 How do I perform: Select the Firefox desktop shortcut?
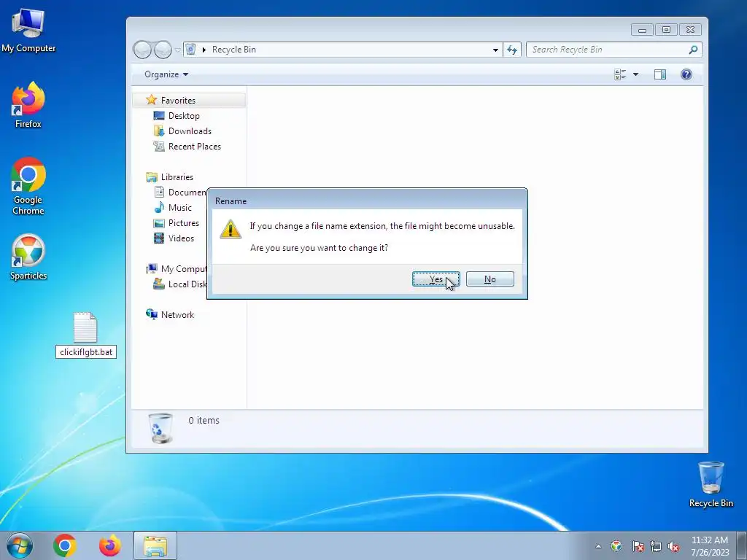28,105
